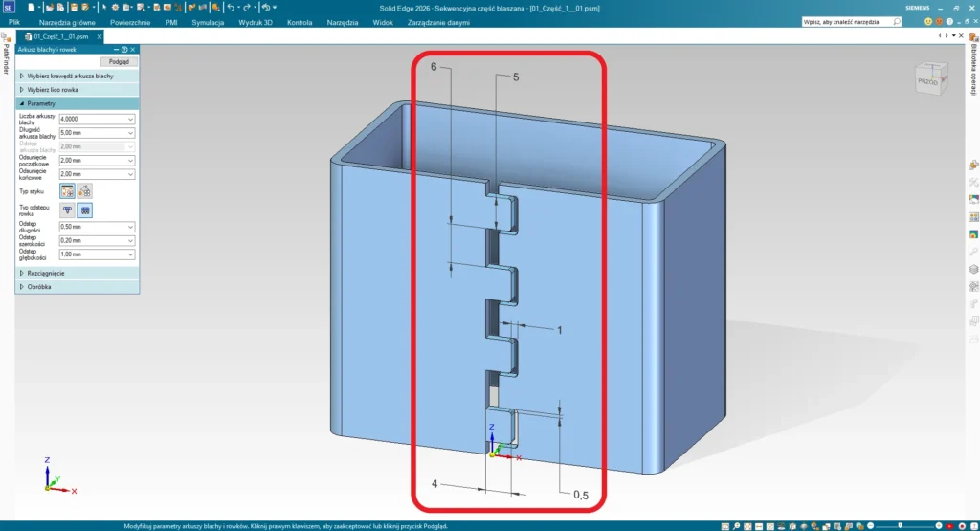Click the Save icon in the title bar
The height and width of the screenshot is (531, 980).
click(73, 8)
